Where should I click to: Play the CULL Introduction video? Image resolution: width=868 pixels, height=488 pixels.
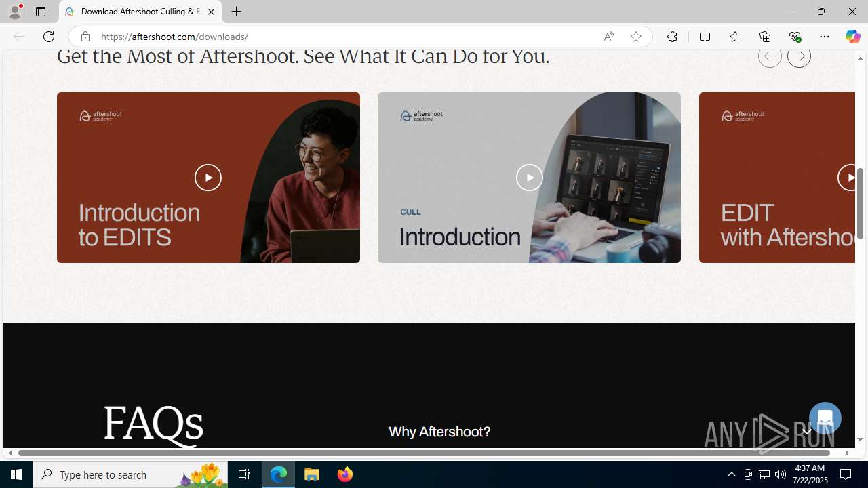click(x=529, y=178)
